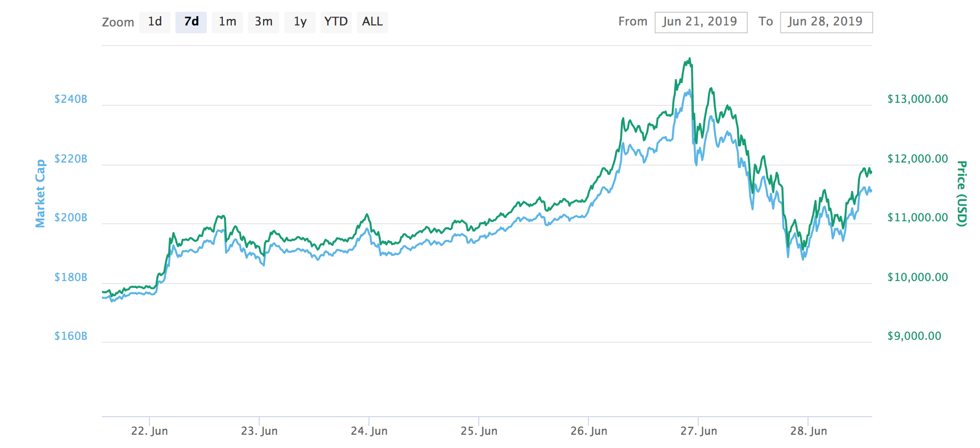The height and width of the screenshot is (448, 980).
Task: Choose the 1y zoom range
Action: tap(300, 22)
